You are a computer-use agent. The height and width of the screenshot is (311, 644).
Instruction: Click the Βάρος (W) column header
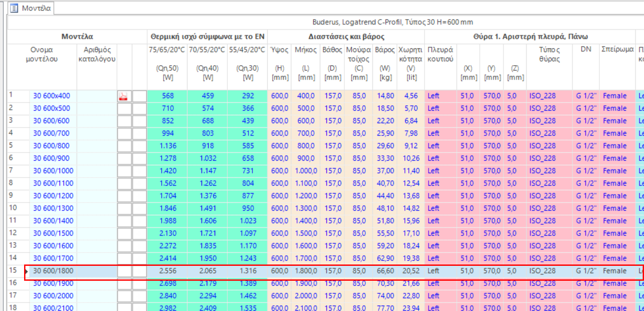385,66
